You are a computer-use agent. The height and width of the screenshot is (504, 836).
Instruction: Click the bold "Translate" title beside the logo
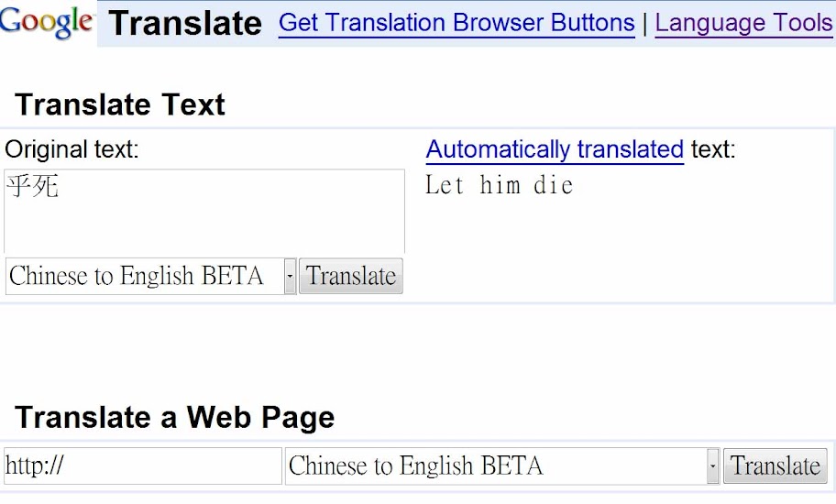(185, 24)
